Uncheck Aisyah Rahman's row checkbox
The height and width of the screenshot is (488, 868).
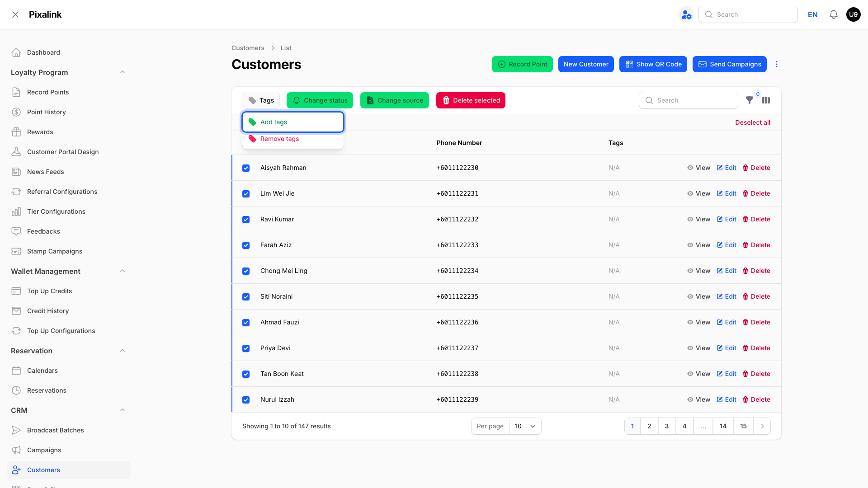(246, 168)
